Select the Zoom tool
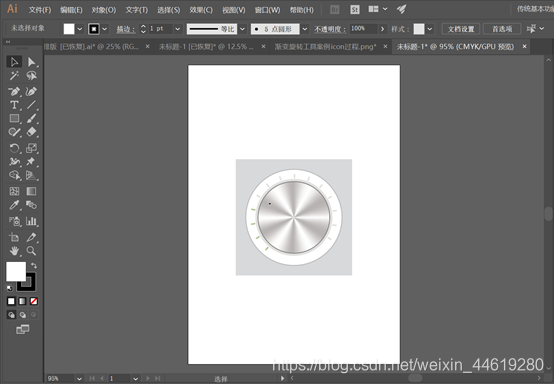Viewport: 554px width, 384px height. click(31, 251)
